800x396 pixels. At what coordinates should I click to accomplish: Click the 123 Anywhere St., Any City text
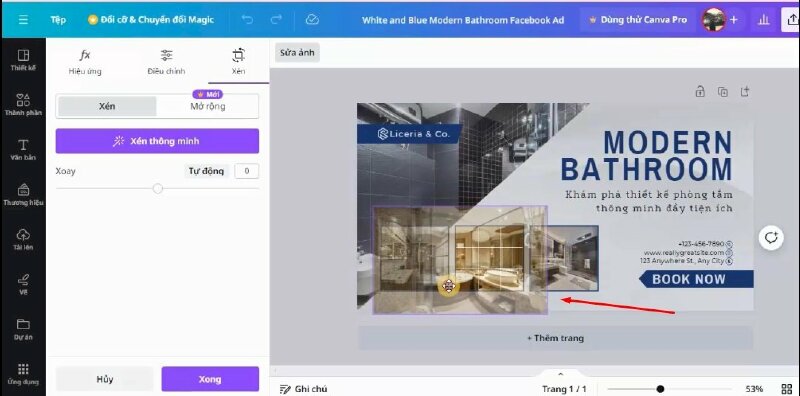point(682,261)
